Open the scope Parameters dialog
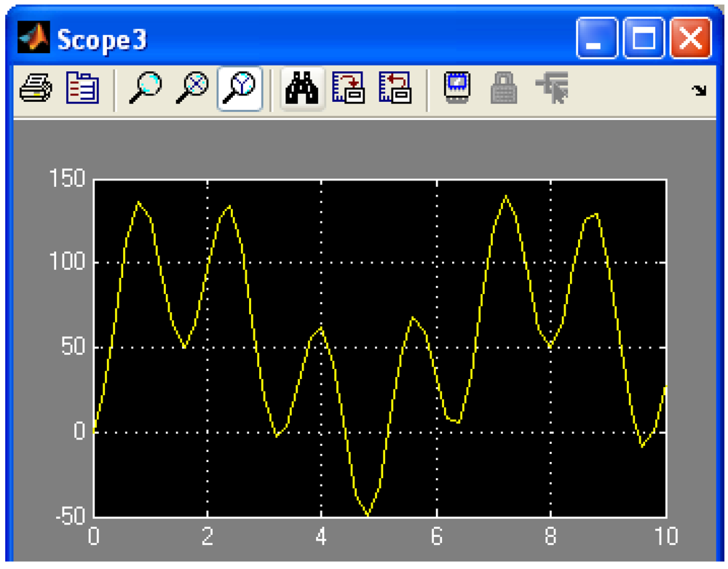This screenshot has height=569, width=728. point(82,89)
